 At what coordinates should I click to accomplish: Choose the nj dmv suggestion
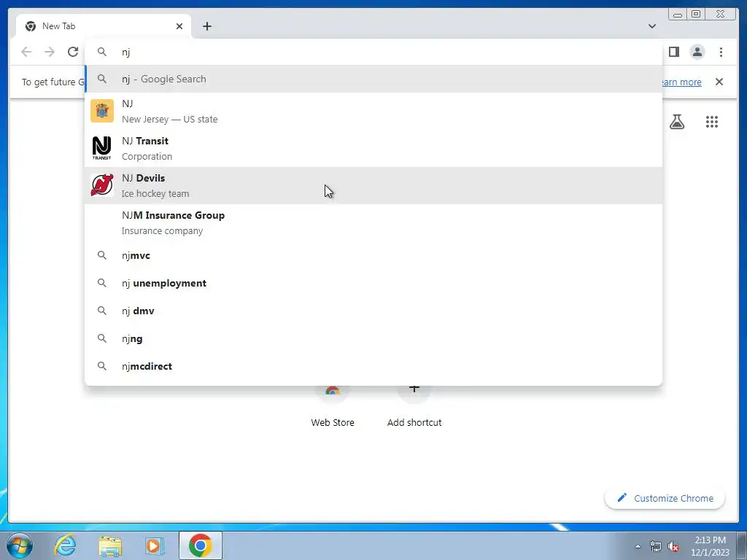pos(373,311)
